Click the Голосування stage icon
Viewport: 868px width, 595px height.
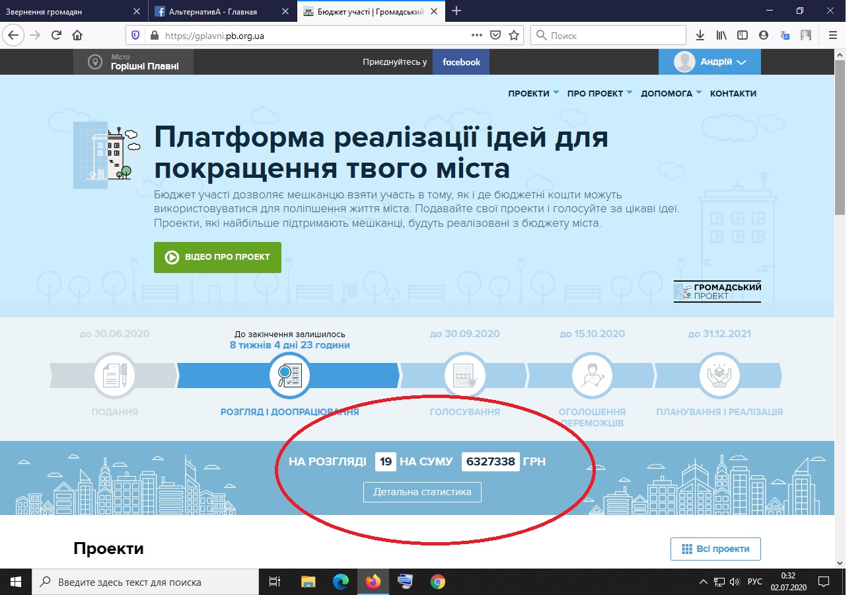coord(465,376)
